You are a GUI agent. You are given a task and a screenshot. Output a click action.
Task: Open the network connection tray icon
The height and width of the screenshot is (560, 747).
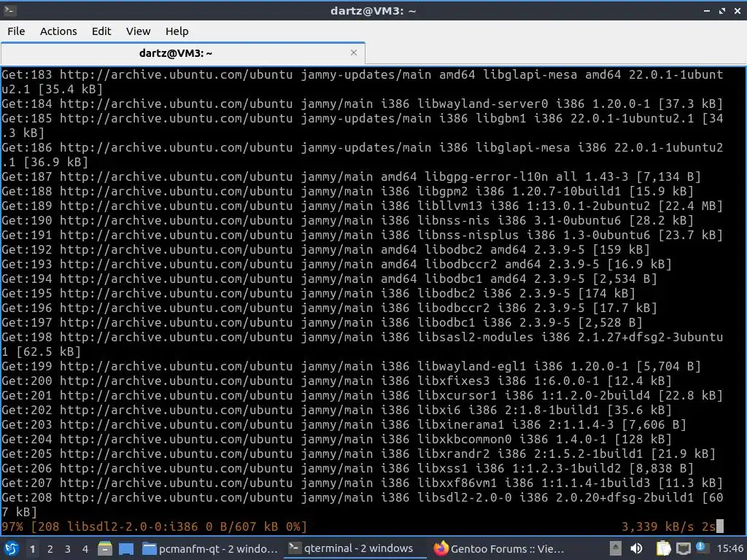click(683, 548)
